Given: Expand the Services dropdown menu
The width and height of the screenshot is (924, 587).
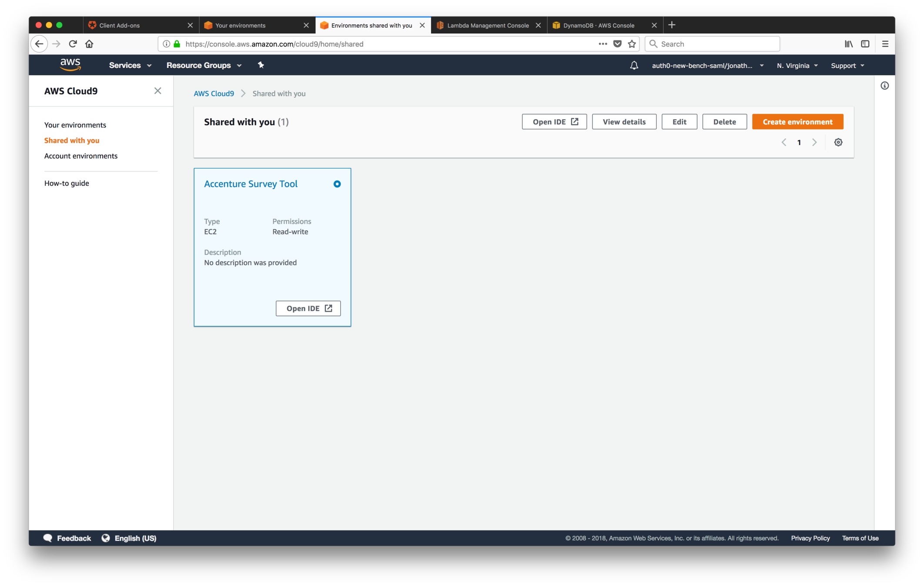Looking at the screenshot, I should [x=130, y=65].
